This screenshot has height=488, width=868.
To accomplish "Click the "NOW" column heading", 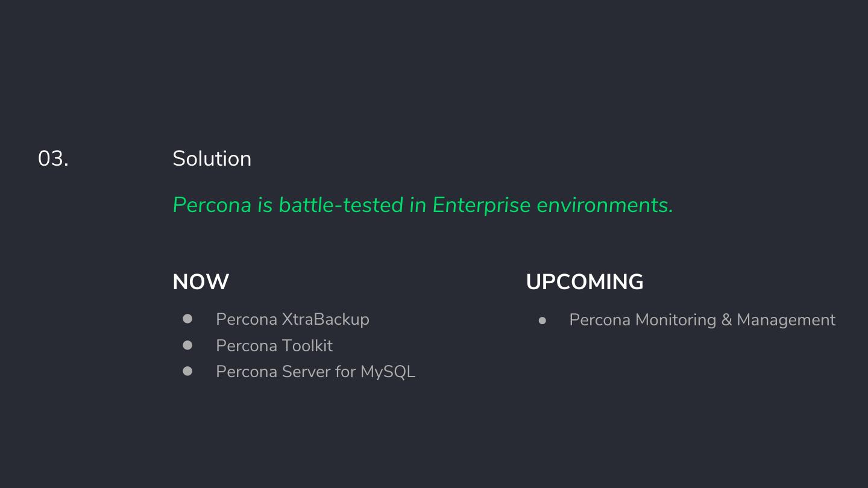I will 201,282.
